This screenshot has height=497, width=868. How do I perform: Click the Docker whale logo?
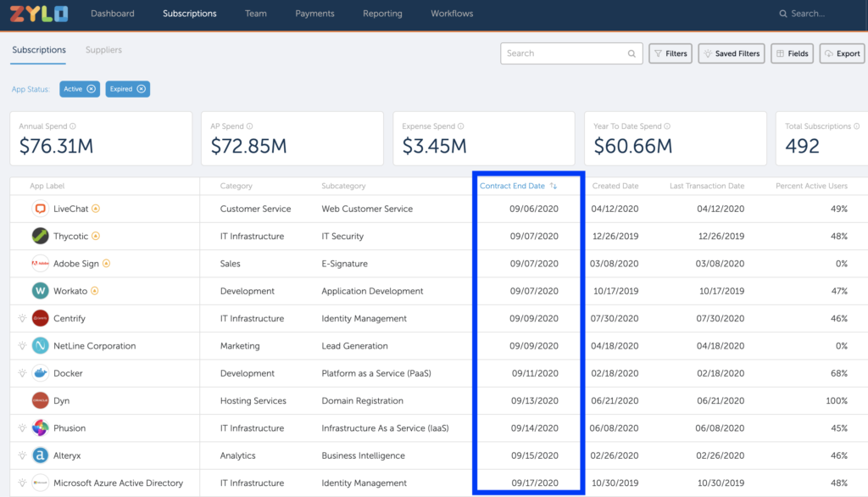pos(40,373)
